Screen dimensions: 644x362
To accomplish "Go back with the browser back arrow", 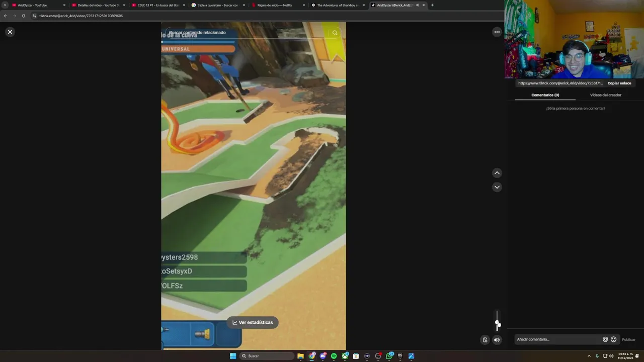I will (x=6, y=16).
